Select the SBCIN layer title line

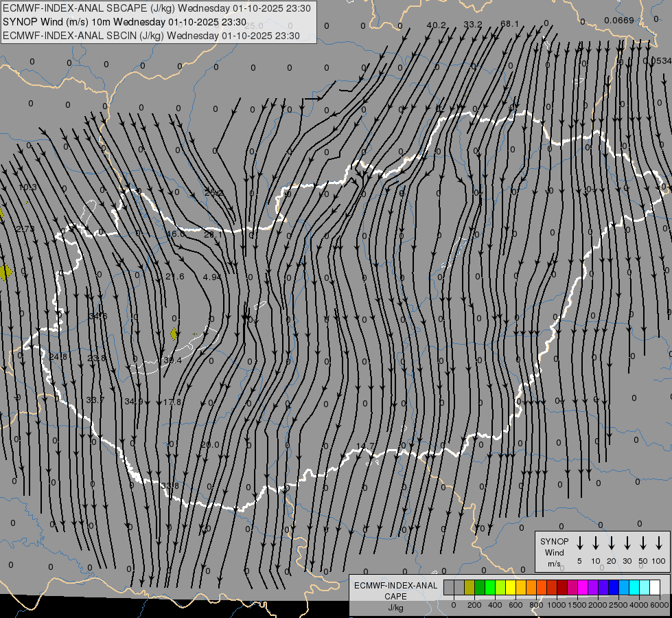[151, 35]
